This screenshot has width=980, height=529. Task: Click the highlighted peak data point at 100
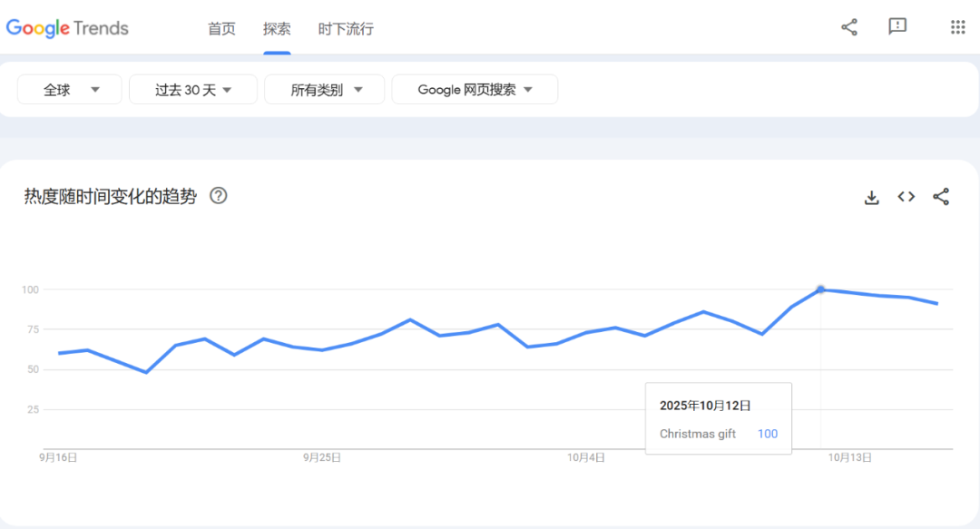pyautogui.click(x=820, y=289)
